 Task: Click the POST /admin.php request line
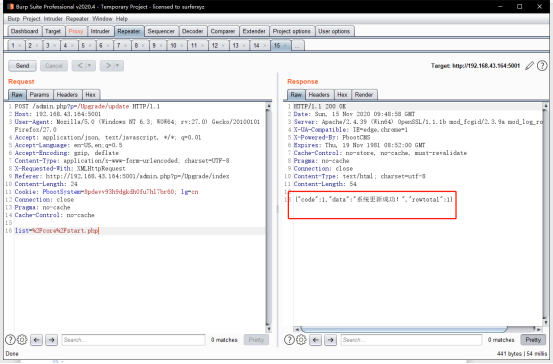tap(87, 106)
